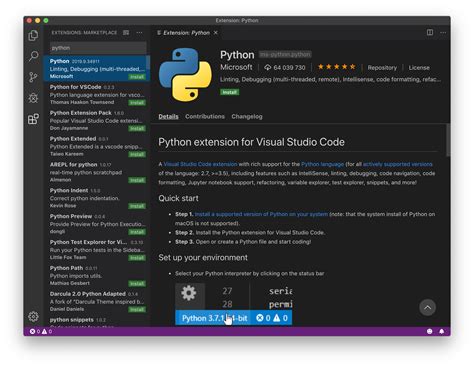The image size is (474, 367).
Task: Install Python Indent extension
Action: pos(137,206)
